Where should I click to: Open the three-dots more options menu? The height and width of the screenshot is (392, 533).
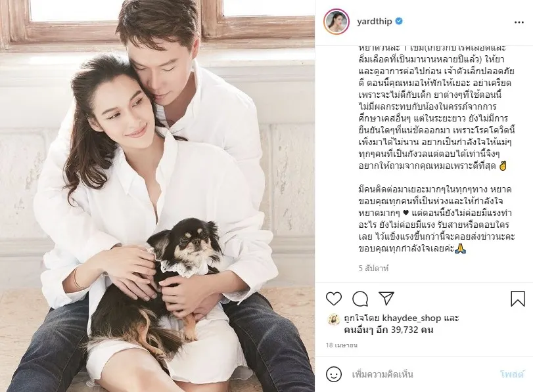[519, 22]
